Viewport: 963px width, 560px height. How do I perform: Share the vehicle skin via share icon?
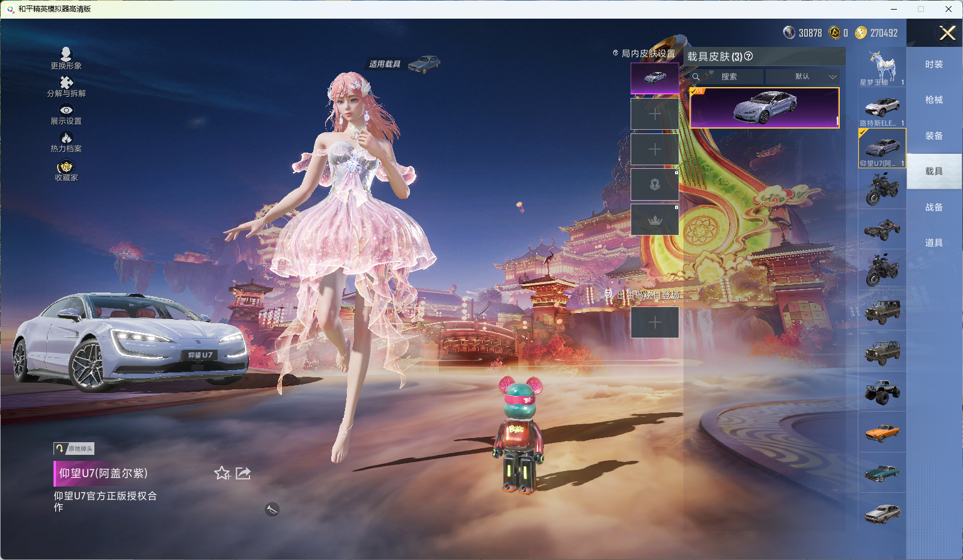[243, 473]
